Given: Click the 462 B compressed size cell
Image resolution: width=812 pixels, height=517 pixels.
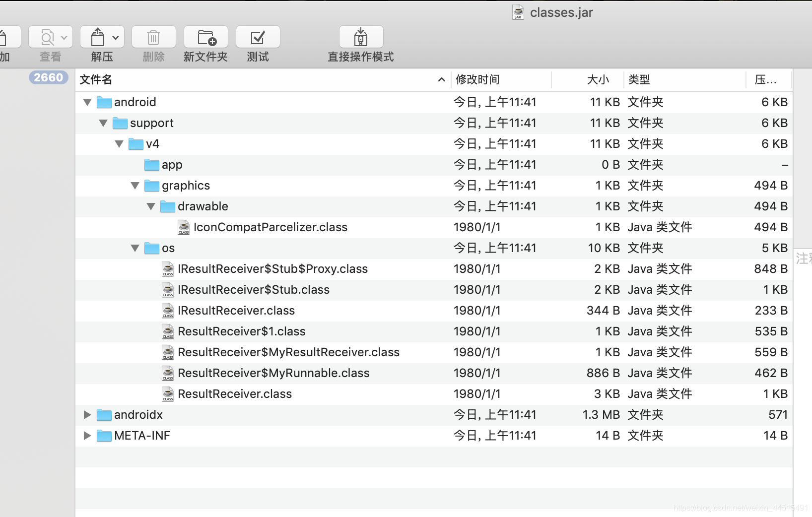Looking at the screenshot, I should pos(771,373).
